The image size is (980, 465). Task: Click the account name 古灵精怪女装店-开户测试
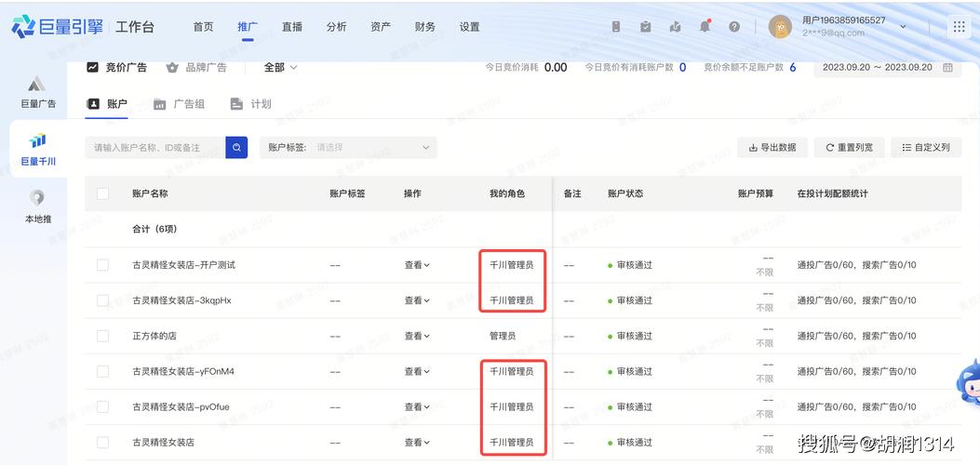coord(183,265)
